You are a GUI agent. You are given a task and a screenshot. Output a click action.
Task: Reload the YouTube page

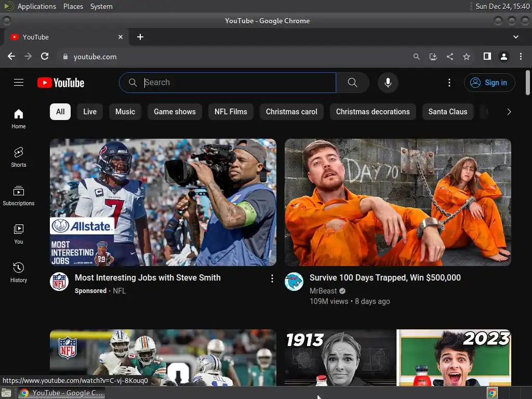point(45,56)
